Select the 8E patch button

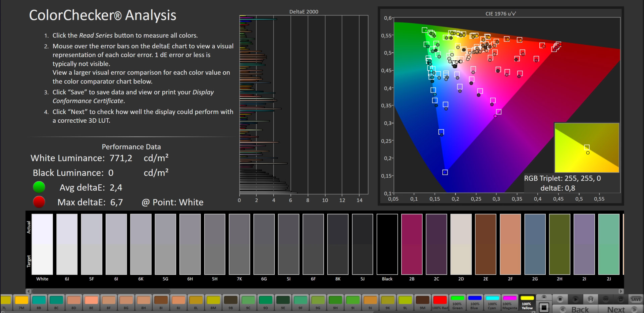pyautogui.click(x=91, y=302)
